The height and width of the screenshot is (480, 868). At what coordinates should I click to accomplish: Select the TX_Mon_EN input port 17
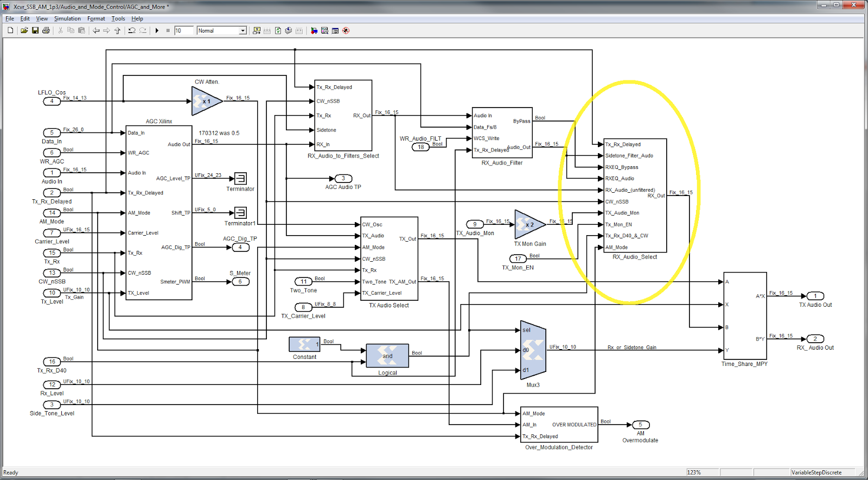coord(518,258)
